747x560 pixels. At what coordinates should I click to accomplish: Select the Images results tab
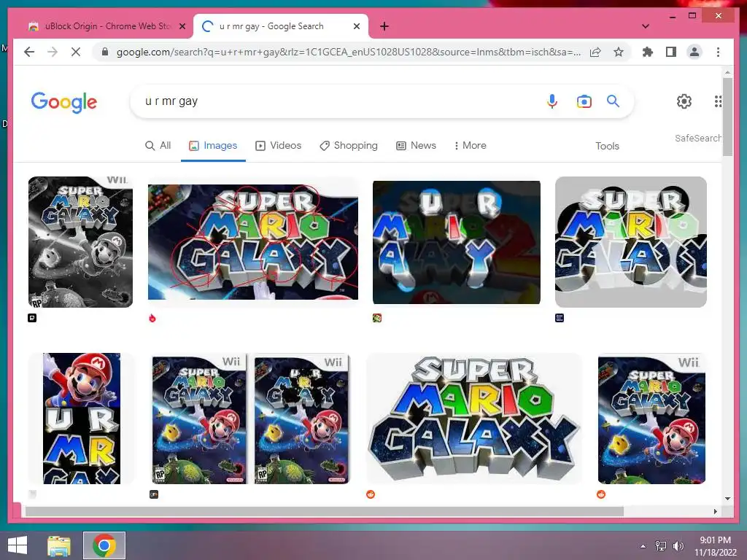tap(213, 145)
